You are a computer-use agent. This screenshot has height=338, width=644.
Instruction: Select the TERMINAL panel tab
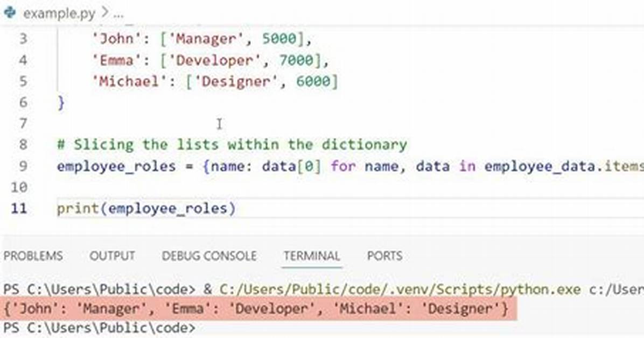(312, 256)
